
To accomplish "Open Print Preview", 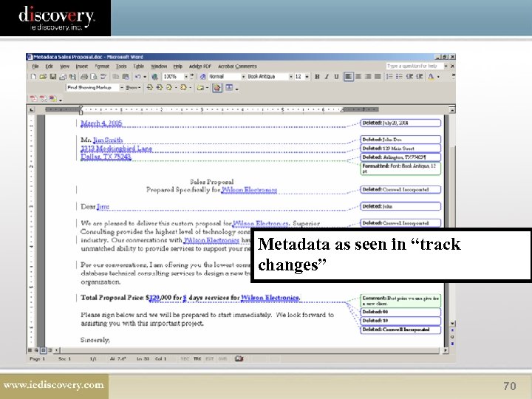I will tap(94, 77).
